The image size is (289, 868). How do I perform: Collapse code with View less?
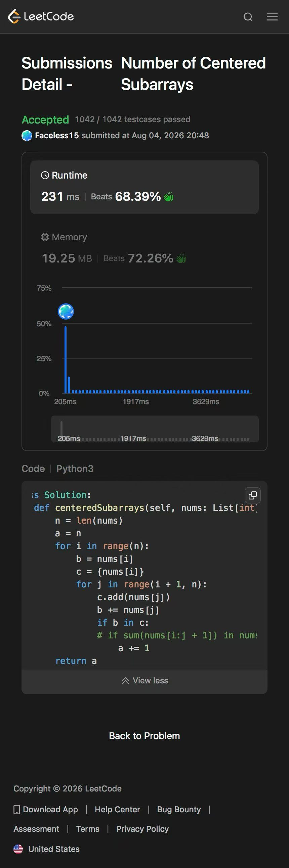144,680
